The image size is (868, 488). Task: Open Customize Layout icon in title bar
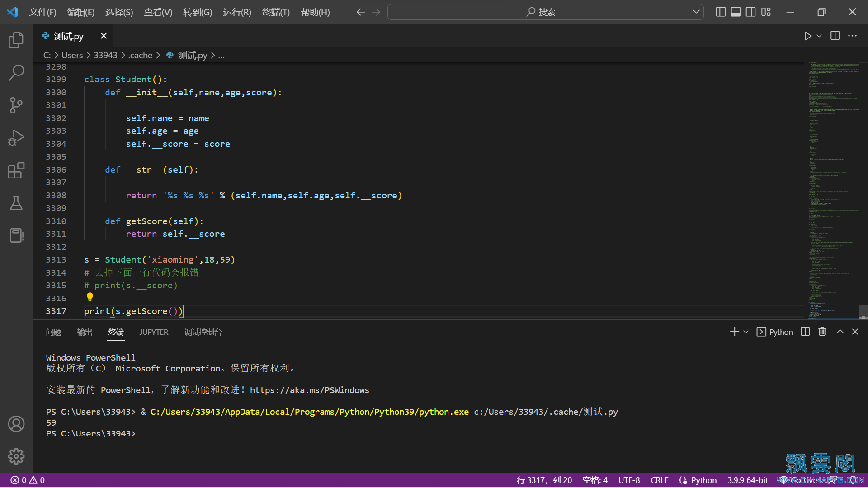tap(766, 12)
